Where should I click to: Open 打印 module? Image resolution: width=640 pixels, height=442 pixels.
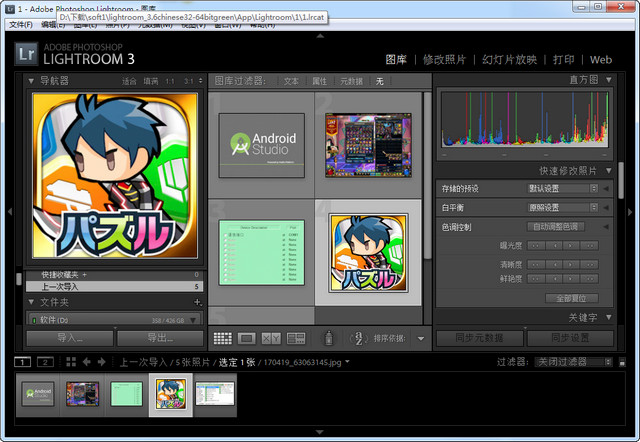[x=564, y=60]
